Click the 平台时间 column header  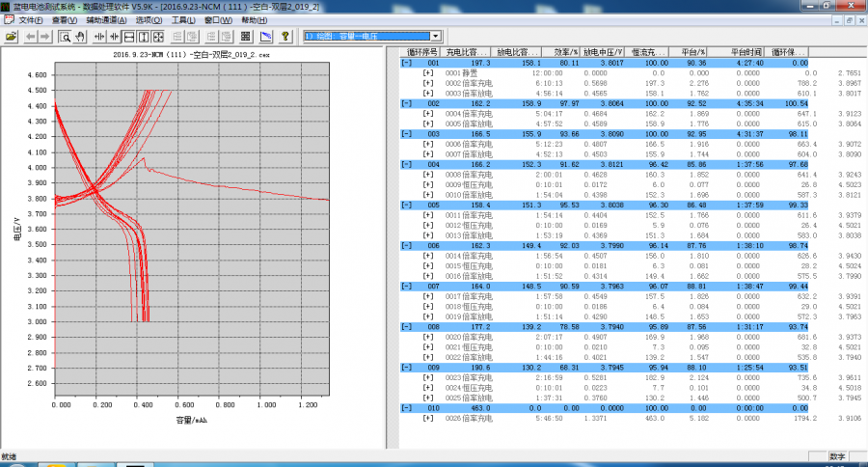[736, 52]
